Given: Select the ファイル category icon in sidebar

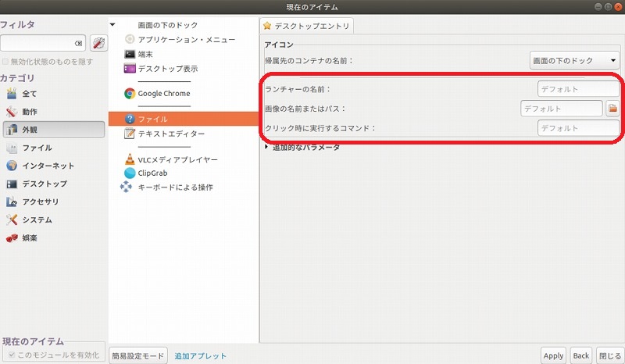Looking at the screenshot, I should tap(12, 148).
